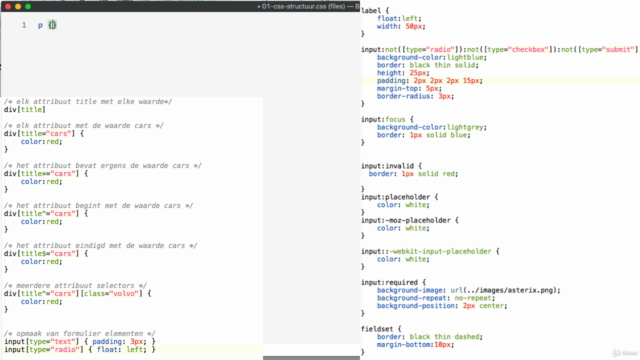Click the comment 'het attribuut eindigd met de waarde cars'
640x360 pixels.
point(100,245)
